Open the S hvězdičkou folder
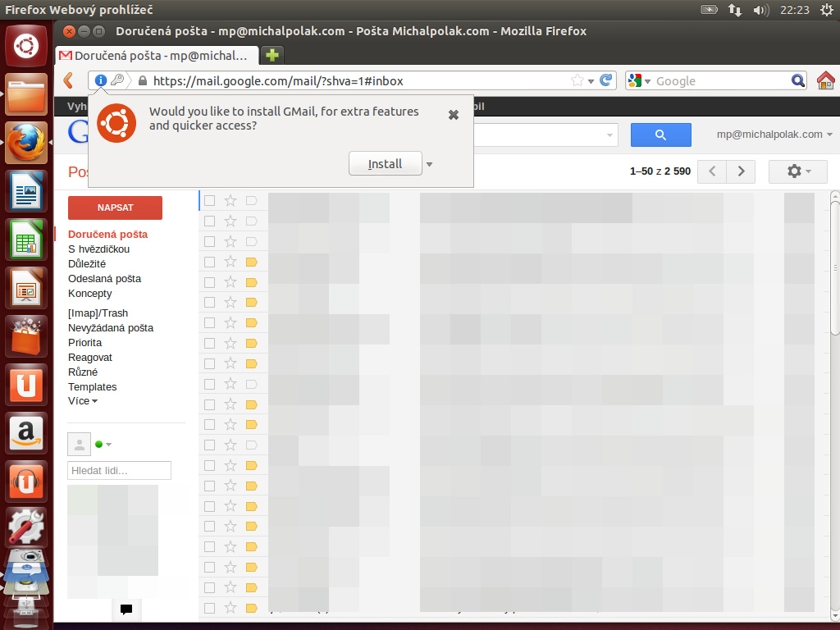Screen dimensions: 840x630 (98, 249)
